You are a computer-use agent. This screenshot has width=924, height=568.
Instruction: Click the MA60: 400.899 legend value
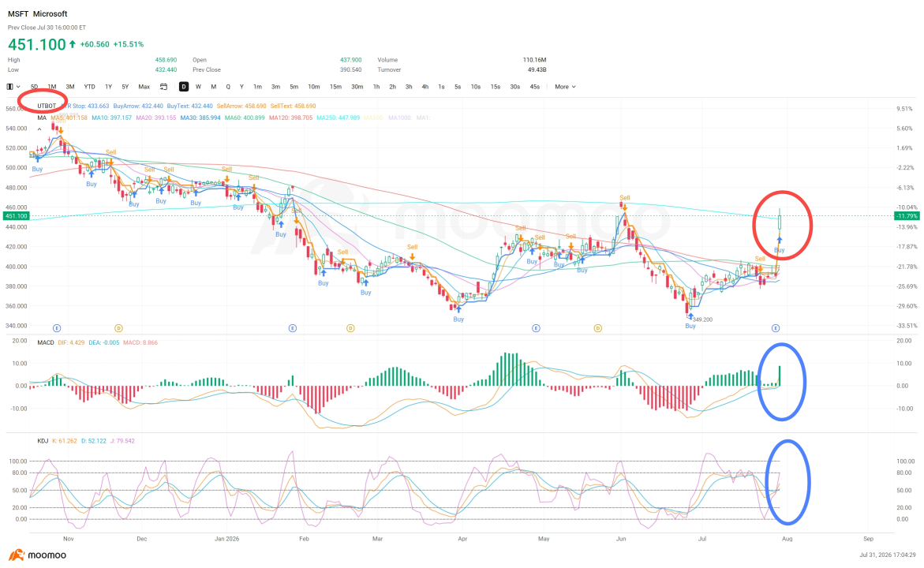[245, 118]
